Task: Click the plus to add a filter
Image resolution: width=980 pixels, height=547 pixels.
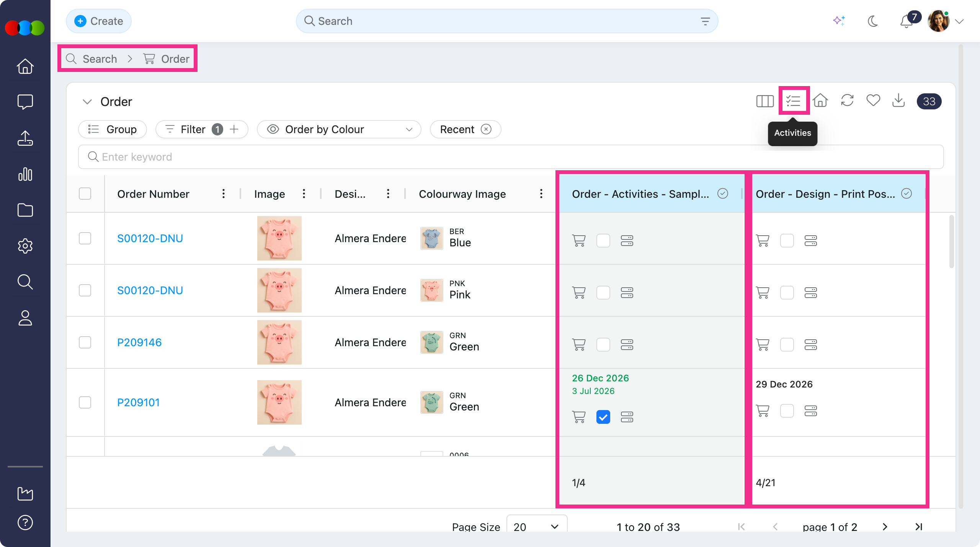Action: click(234, 129)
